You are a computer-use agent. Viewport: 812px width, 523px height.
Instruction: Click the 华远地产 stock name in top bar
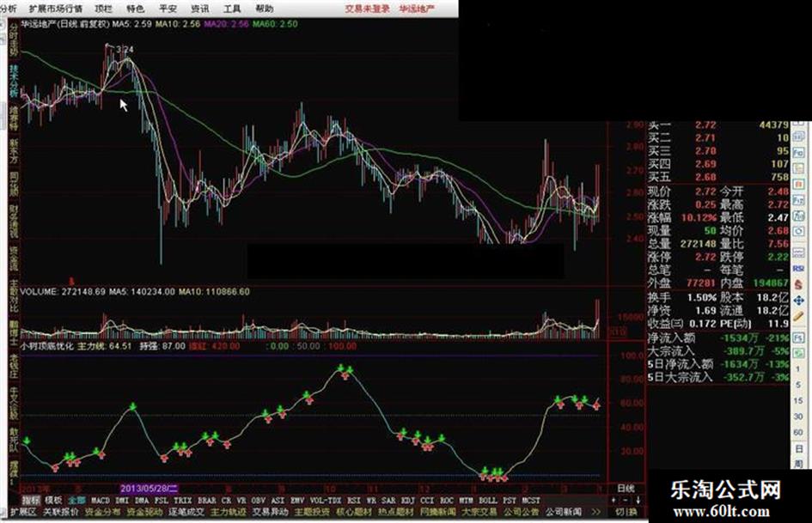(418, 9)
